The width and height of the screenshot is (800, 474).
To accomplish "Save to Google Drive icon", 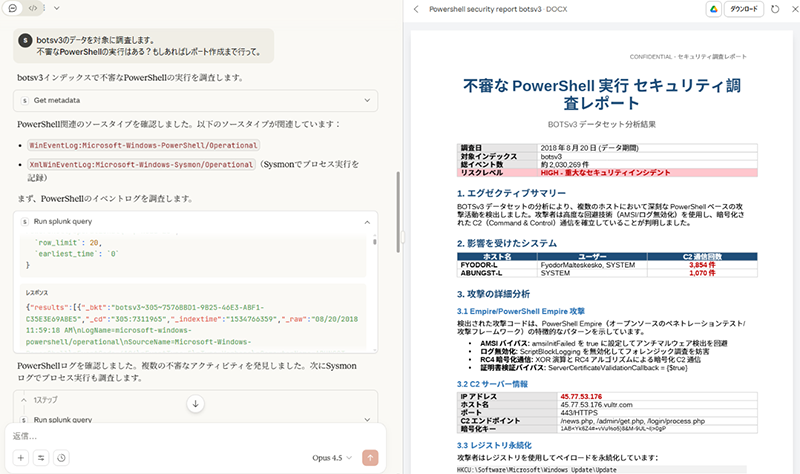I will click(714, 9).
